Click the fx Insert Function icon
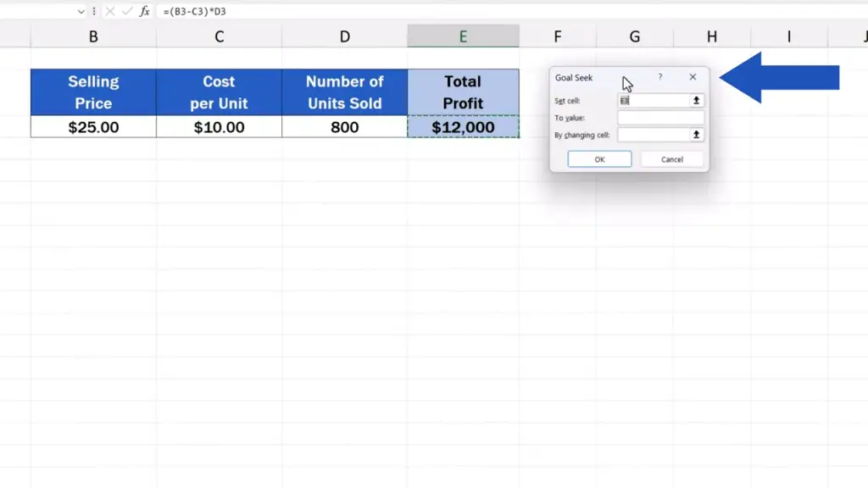 tap(145, 11)
